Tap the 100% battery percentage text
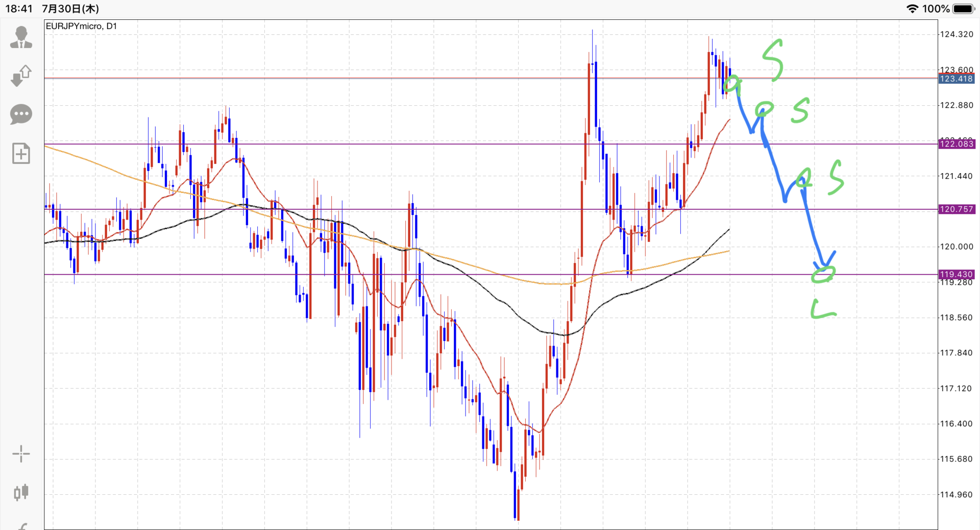Viewport: 980px width, 530px height. 936,9
